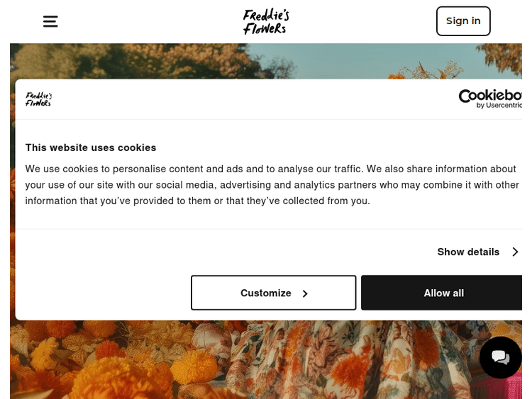Screen dimensions: 532x399
Task: Click the Sign in button
Action: tap(463, 21)
